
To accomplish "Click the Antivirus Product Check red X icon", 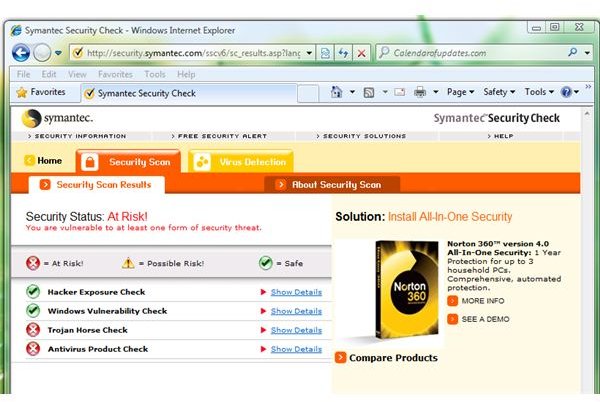I will pyautogui.click(x=33, y=348).
